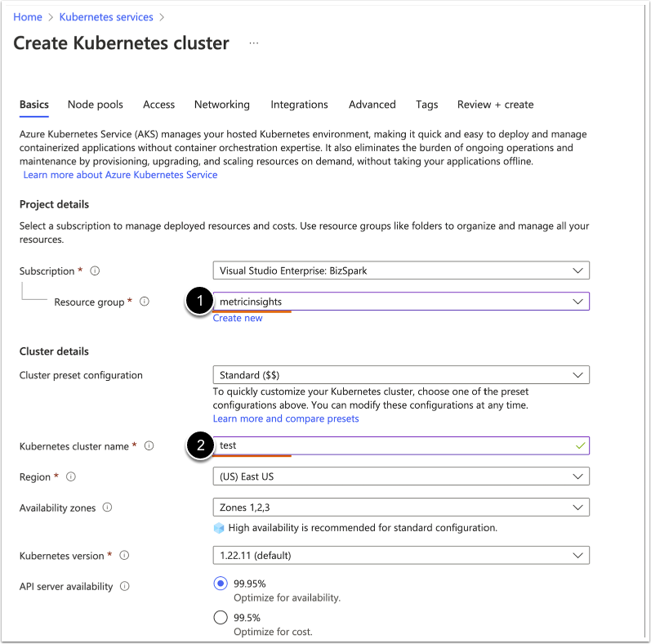Expand the Availability zones dropdown
651x644 pixels.
point(400,508)
